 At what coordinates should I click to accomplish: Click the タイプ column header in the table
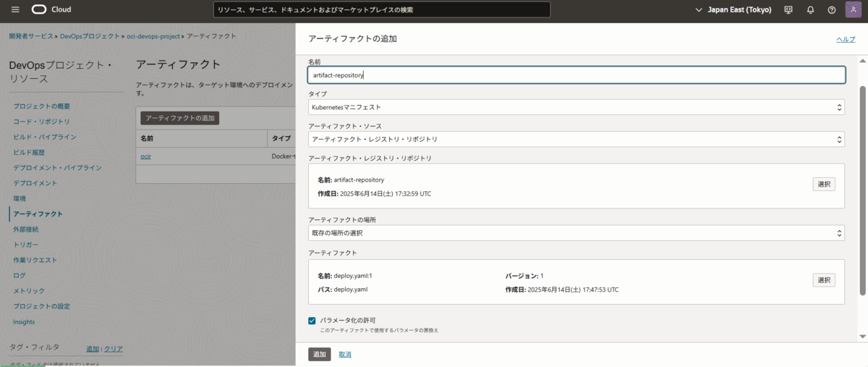click(281, 138)
